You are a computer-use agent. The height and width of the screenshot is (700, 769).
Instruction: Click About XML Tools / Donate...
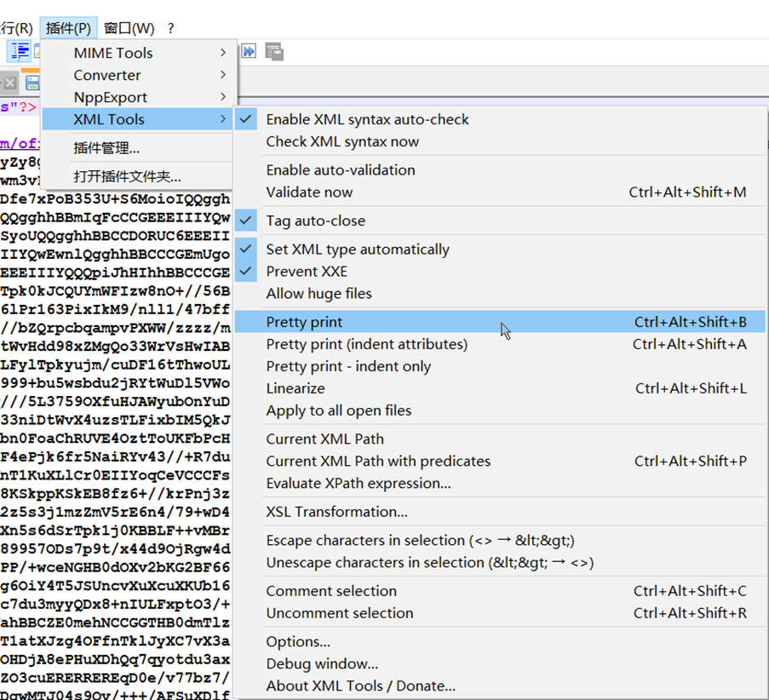click(360, 686)
